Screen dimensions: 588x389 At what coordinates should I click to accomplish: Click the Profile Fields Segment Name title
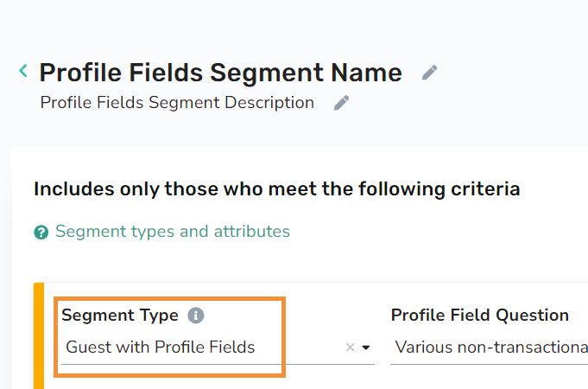coord(220,73)
